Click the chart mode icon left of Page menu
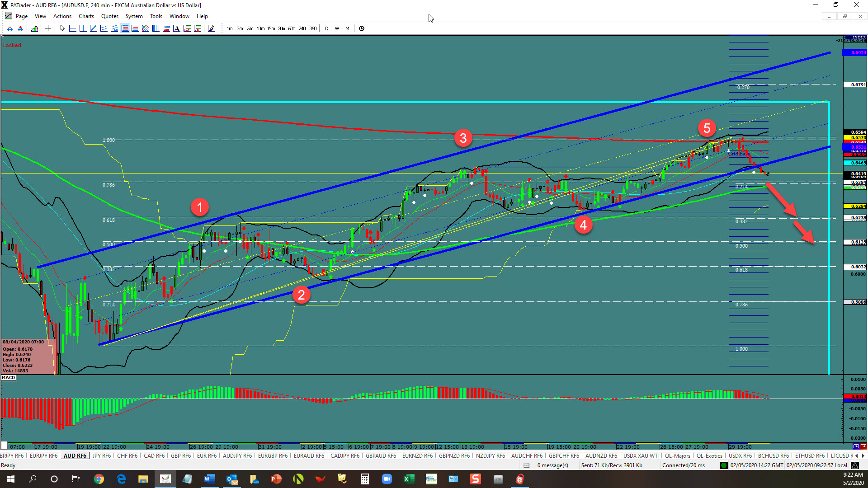This screenshot has width=868, height=488. coord(9,16)
